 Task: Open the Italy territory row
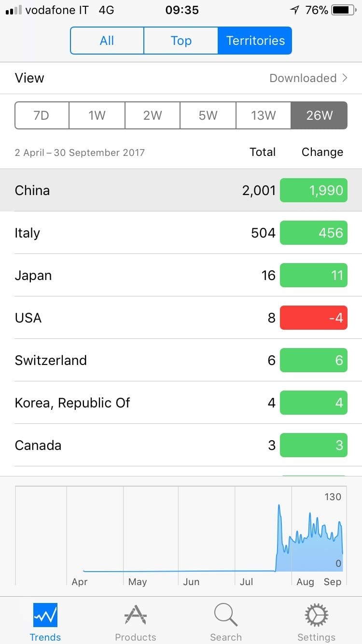[x=121, y=233]
